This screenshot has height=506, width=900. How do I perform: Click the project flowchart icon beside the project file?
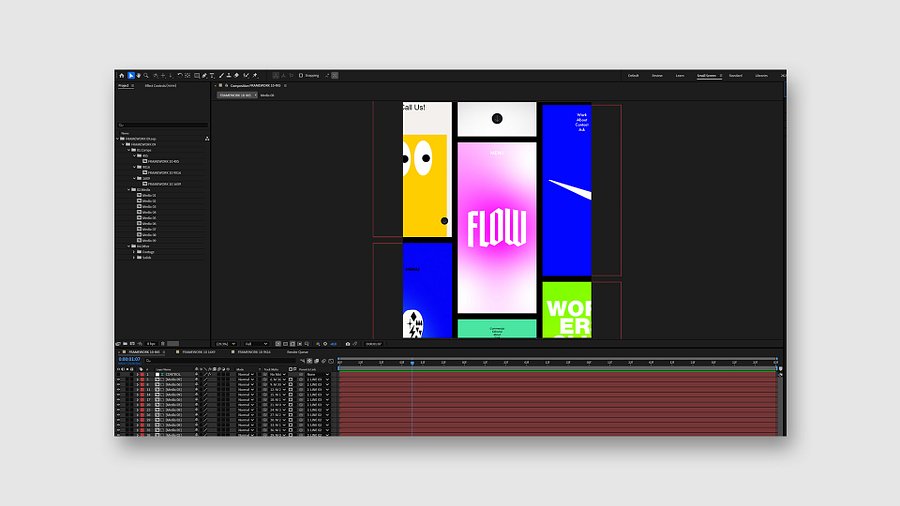(x=207, y=138)
